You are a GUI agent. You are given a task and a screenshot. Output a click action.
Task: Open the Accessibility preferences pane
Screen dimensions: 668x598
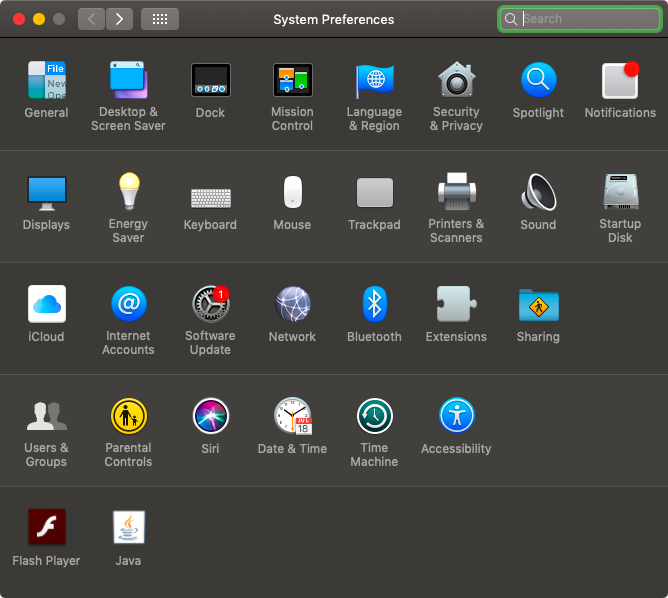[457, 415]
